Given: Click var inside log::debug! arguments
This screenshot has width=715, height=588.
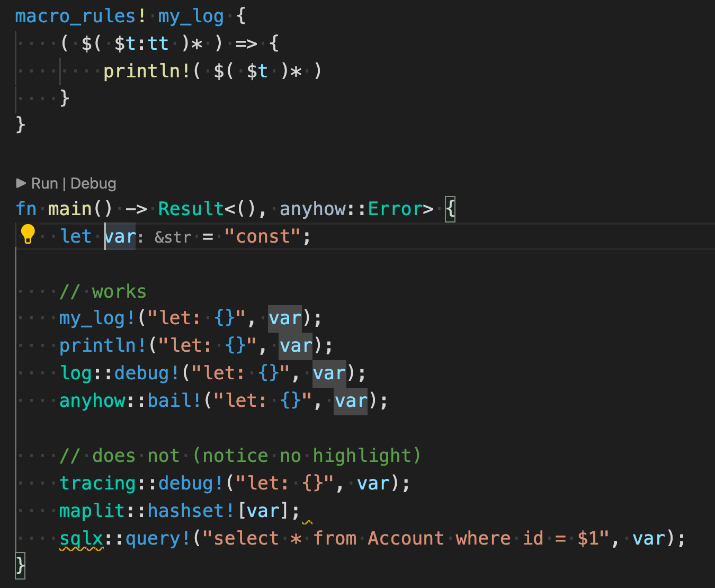Looking at the screenshot, I should 329,373.
